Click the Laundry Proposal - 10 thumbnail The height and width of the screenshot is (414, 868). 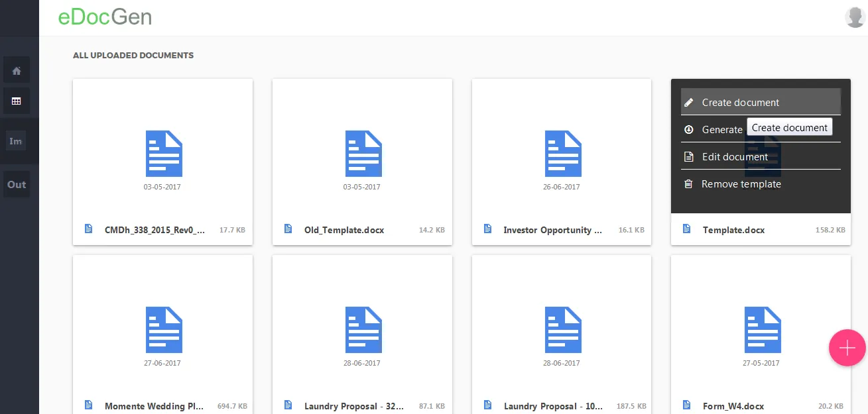pyautogui.click(x=562, y=329)
